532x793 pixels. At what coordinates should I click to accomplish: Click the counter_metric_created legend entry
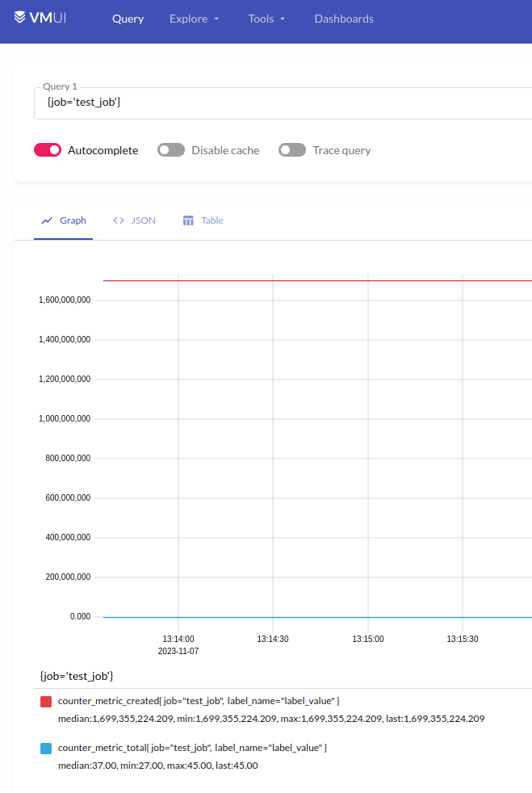tap(199, 701)
